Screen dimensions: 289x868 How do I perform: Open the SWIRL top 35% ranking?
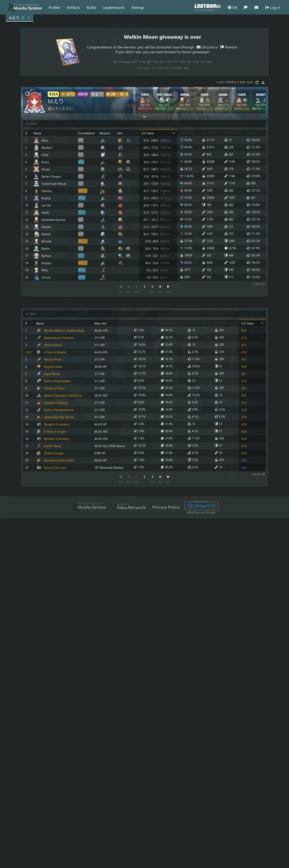point(185,101)
